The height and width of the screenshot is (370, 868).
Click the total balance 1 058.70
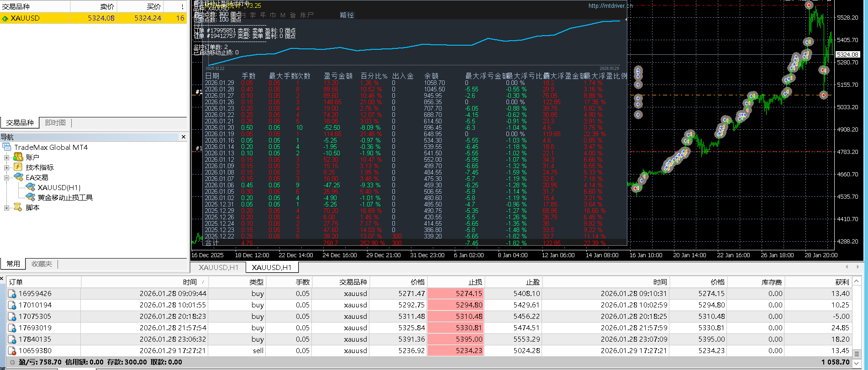[836, 362]
